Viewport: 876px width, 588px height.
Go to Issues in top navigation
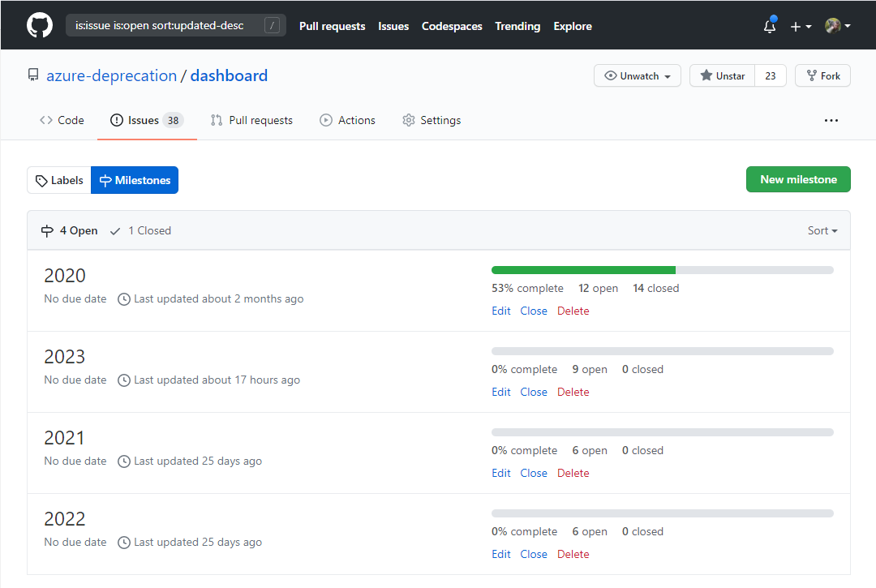pyautogui.click(x=393, y=26)
